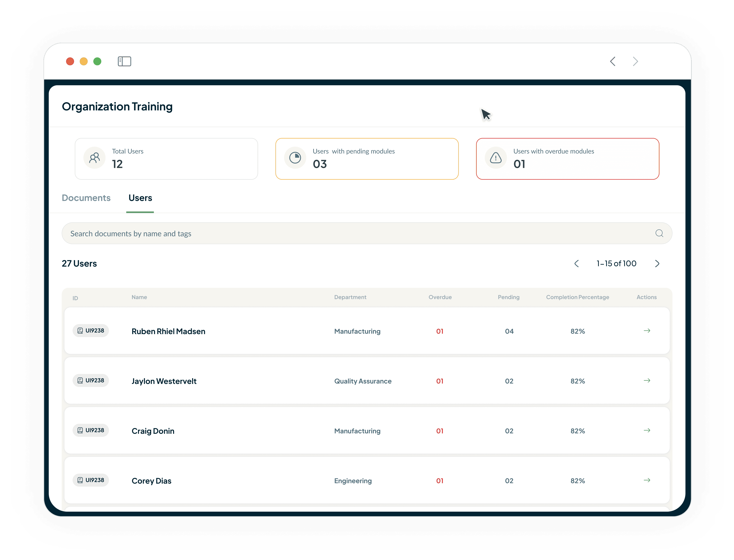Image resolution: width=734 pixels, height=560 pixels.
Task: Click Corey Dias's action arrow
Action: 647,480
